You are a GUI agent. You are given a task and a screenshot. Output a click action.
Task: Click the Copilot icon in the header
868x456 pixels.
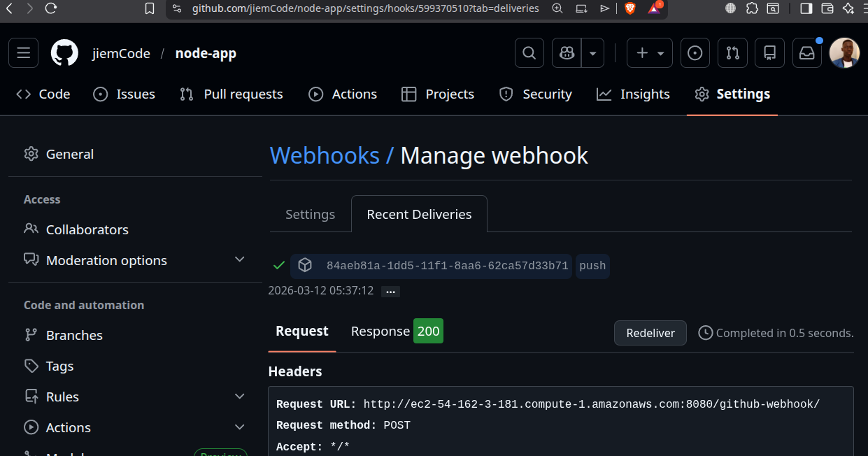566,52
